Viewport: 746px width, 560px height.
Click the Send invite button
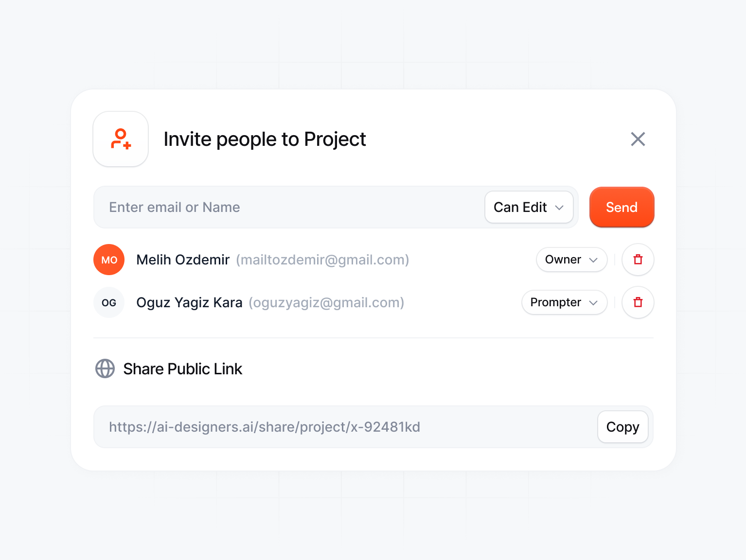coord(622,207)
